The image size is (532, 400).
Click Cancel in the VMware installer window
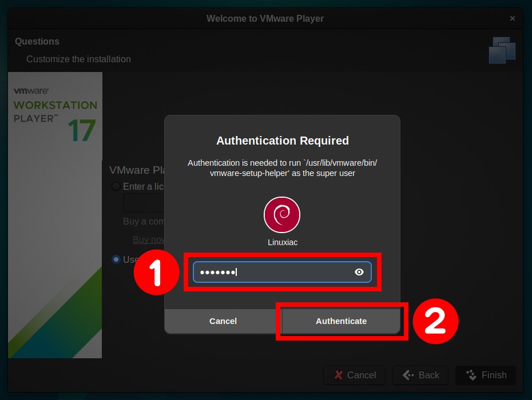tap(355, 375)
